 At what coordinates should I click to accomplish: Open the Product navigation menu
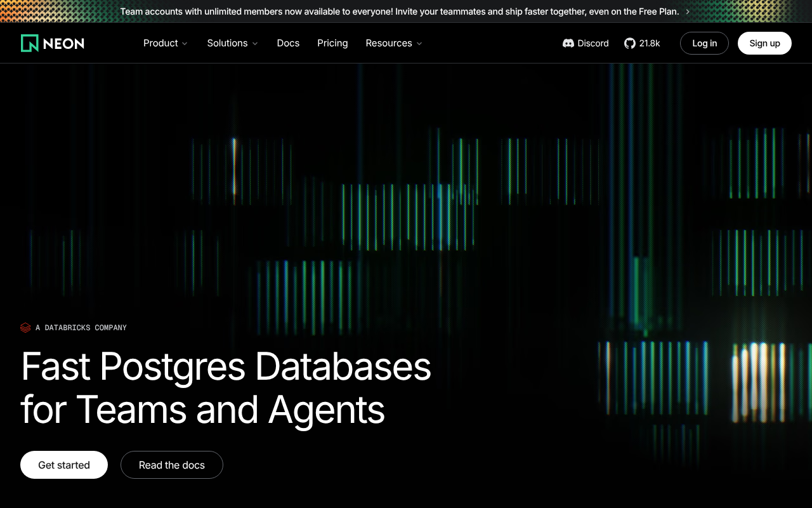(x=166, y=43)
